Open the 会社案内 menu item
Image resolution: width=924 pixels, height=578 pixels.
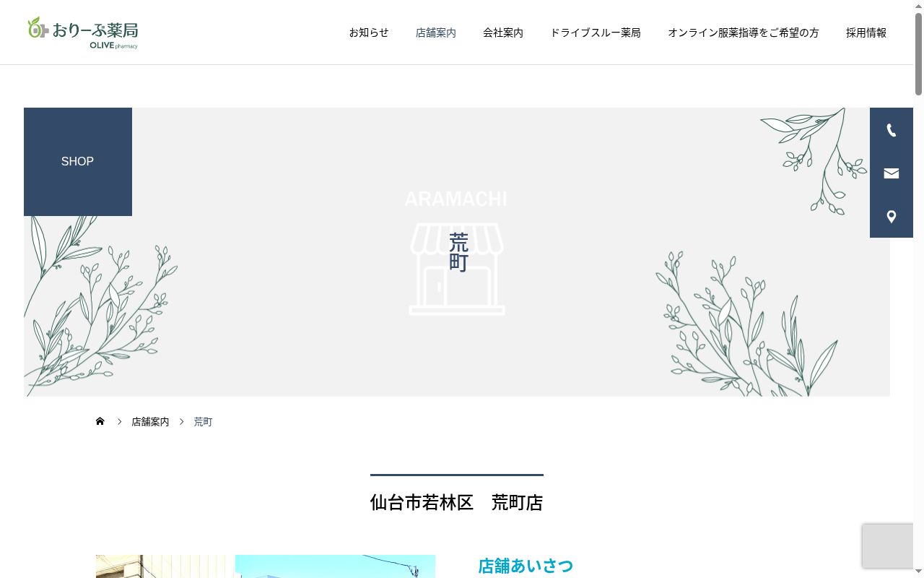coord(503,33)
